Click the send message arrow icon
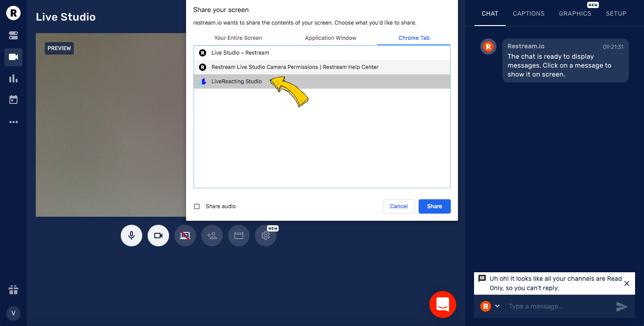 coord(622,306)
